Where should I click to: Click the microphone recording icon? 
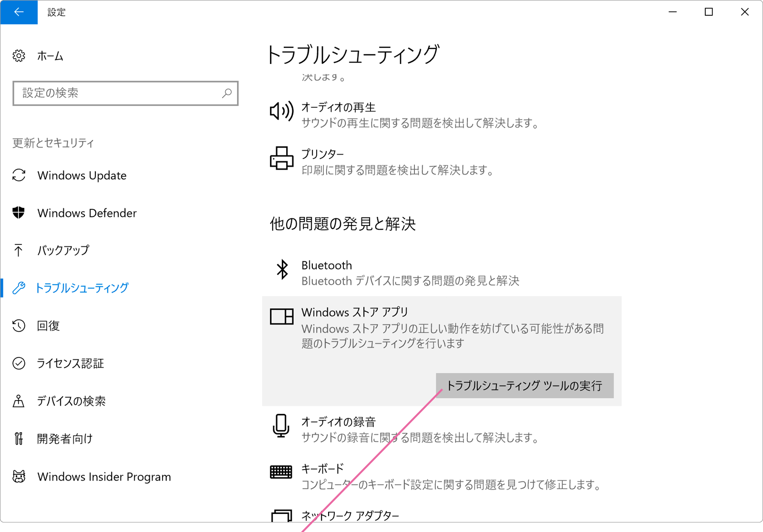coord(281,426)
